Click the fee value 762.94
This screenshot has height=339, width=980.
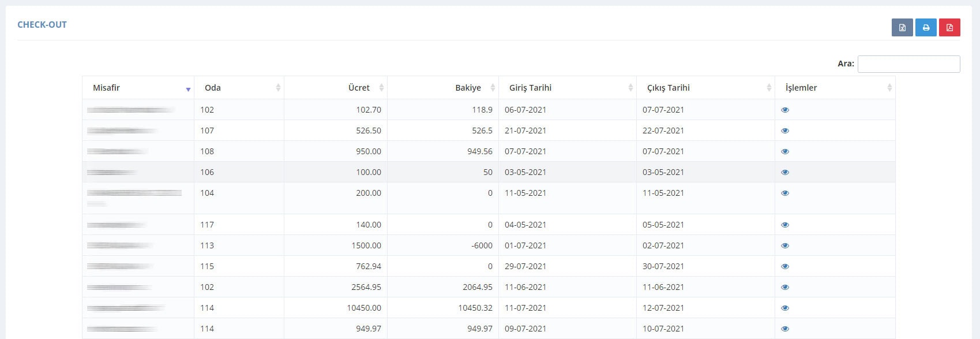[369, 266]
